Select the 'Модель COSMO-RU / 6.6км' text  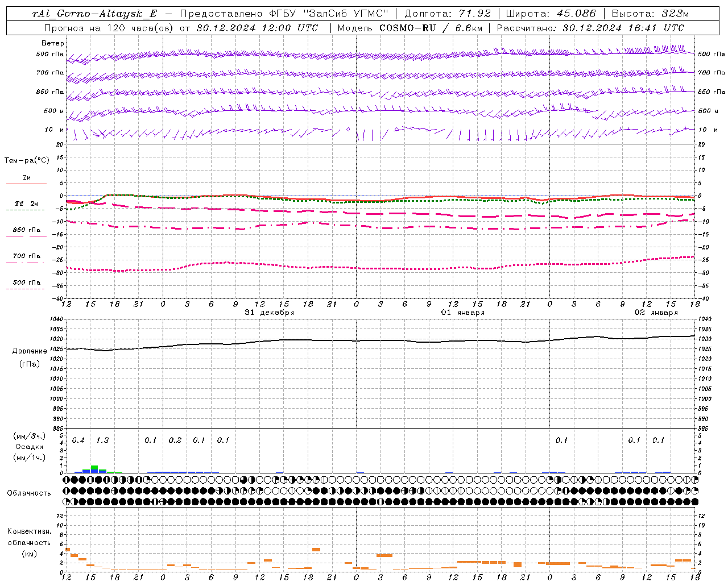click(x=409, y=28)
